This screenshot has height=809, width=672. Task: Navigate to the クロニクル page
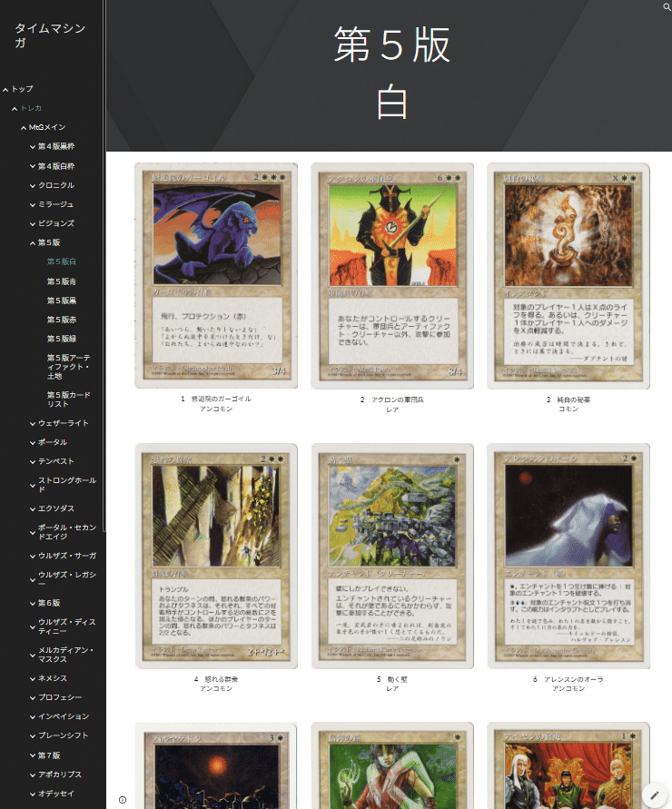click(x=56, y=185)
